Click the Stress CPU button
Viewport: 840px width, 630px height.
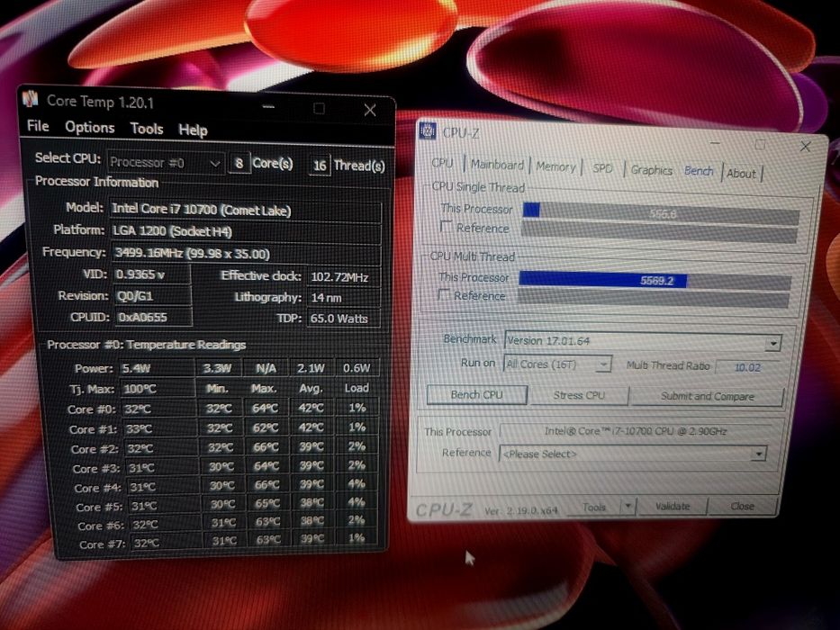tap(579, 395)
